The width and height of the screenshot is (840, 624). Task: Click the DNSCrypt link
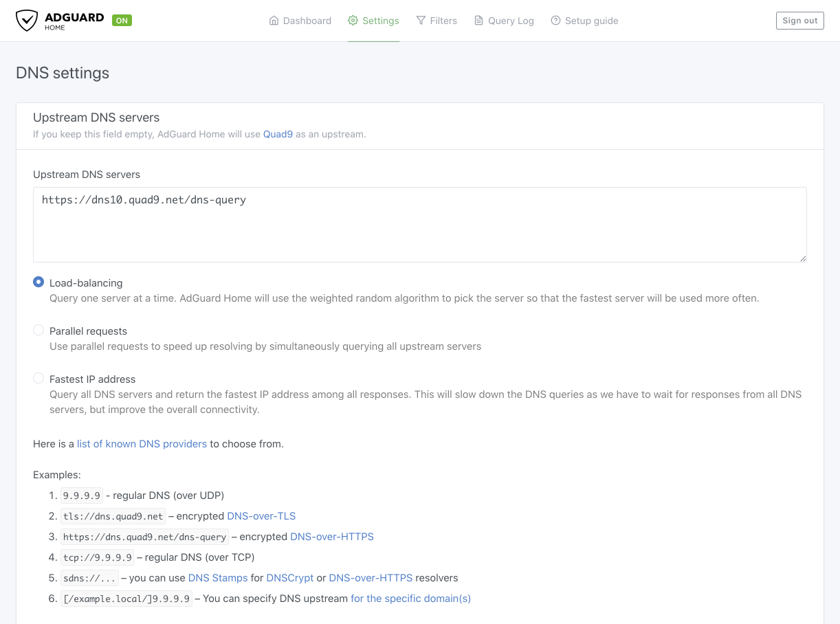click(290, 578)
